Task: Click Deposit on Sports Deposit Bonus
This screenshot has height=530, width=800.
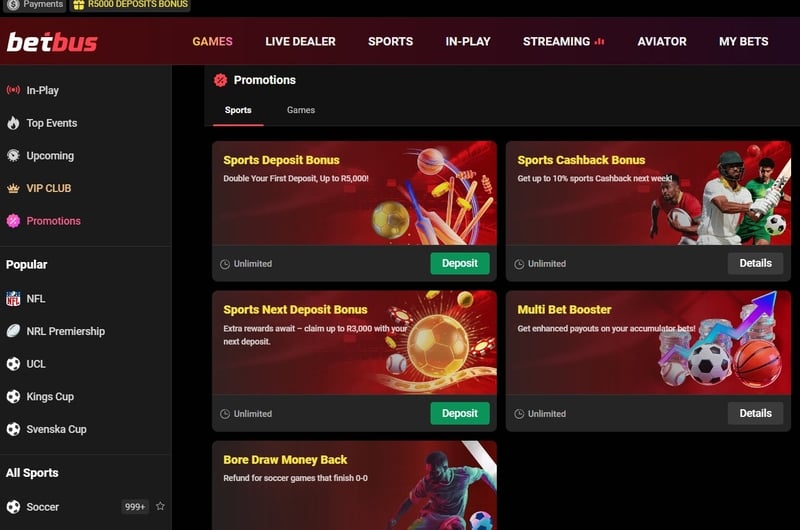Action: (x=460, y=263)
